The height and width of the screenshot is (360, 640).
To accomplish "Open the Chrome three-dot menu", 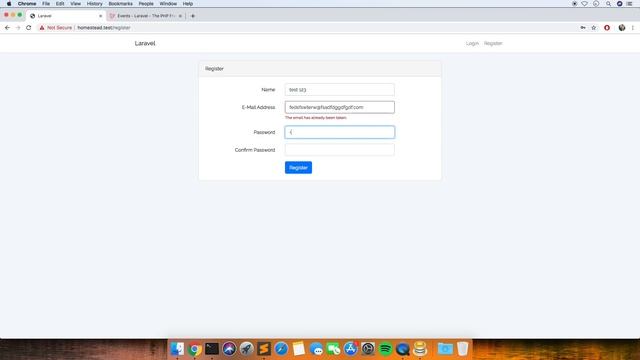I will 633,28.
